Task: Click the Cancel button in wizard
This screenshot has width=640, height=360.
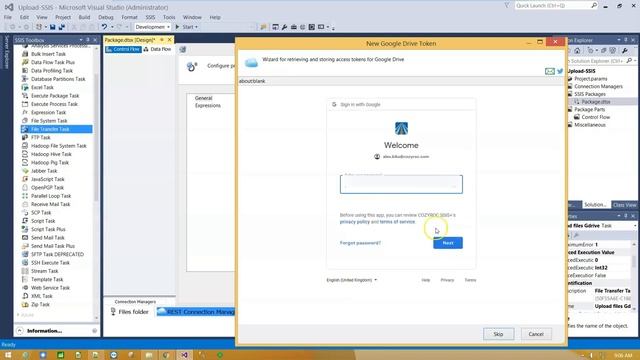Action: [x=536, y=334]
